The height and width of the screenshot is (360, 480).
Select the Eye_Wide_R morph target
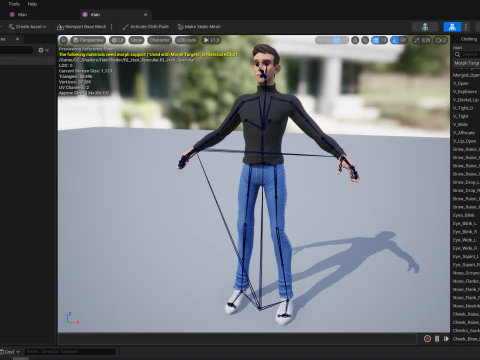(x=466, y=248)
